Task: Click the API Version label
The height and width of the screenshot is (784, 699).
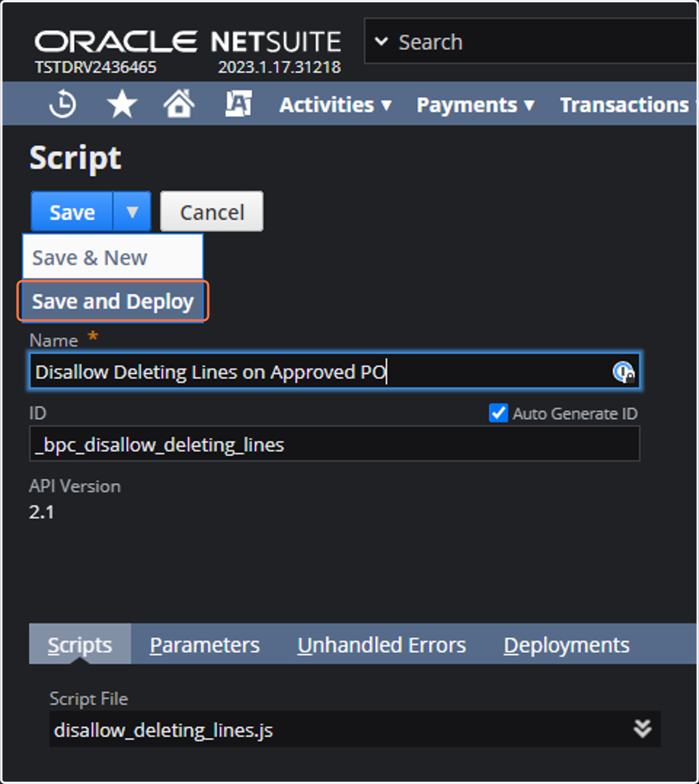Action: tap(75, 486)
